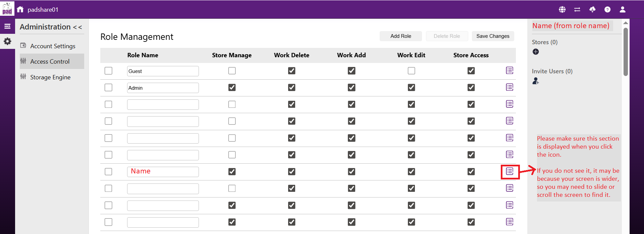
Task: Select the Admin role row checkbox
Action: pyautogui.click(x=108, y=87)
